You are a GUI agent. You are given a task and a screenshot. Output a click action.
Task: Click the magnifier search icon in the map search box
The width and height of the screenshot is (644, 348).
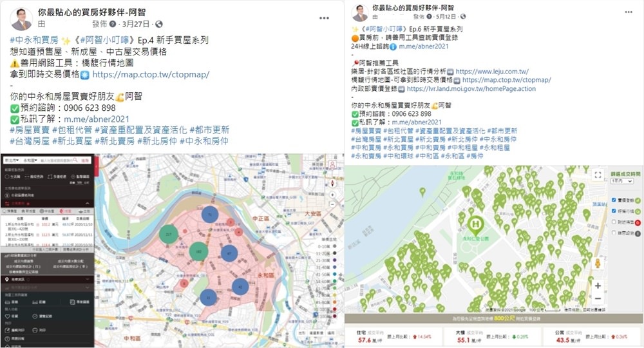click(75, 160)
